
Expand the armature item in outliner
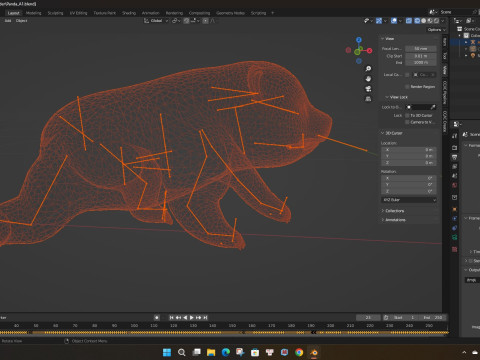click(x=466, y=42)
